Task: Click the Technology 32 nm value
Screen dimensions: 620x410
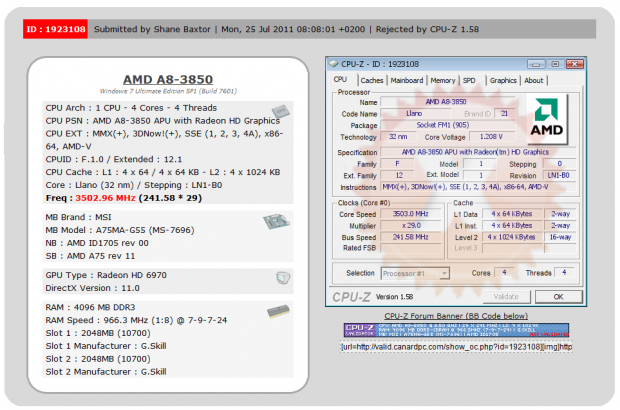Action: coord(398,136)
